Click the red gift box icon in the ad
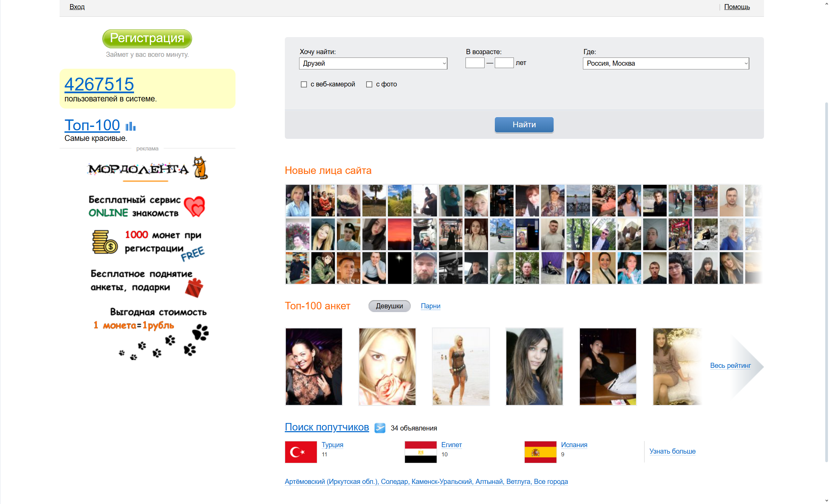This screenshot has width=830, height=504. coord(194,288)
